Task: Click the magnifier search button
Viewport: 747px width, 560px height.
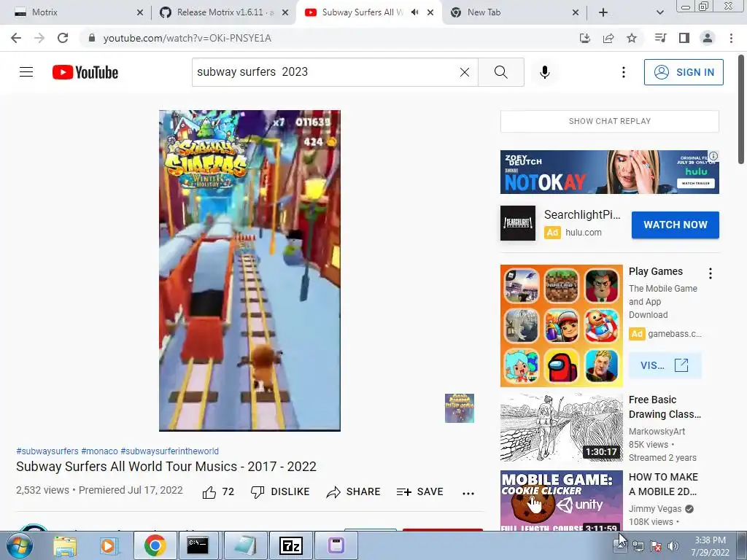Action: 500,72
